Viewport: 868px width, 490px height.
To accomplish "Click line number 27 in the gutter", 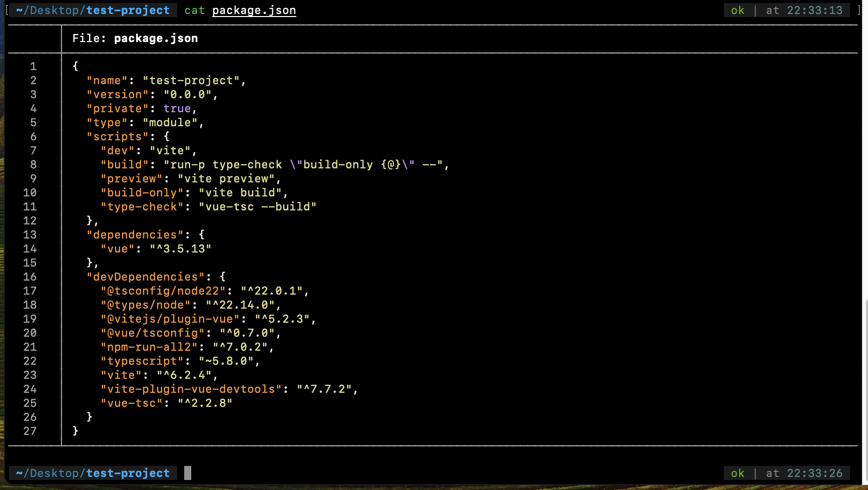I will 30,431.
